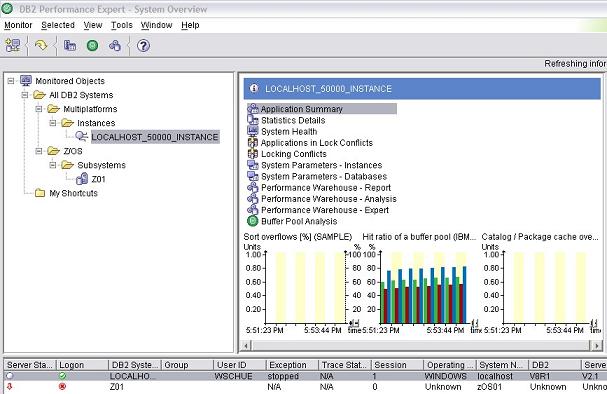607x394 pixels.
Task: Collapse the Monitored Objects tree node
Action: (x=11, y=81)
